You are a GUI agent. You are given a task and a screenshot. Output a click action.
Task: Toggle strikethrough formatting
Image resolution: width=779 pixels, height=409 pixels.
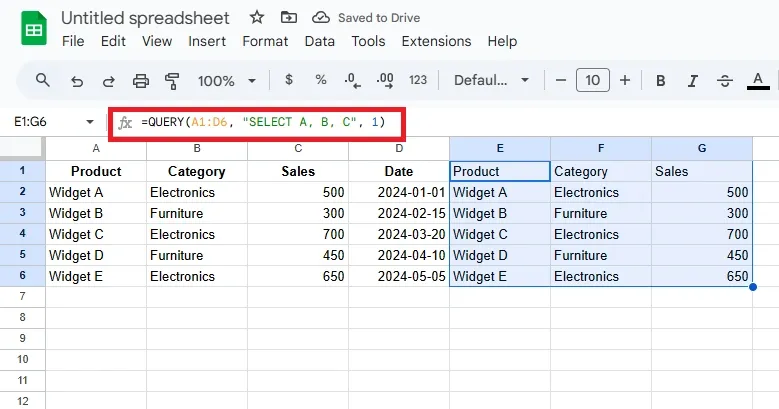[x=726, y=80]
